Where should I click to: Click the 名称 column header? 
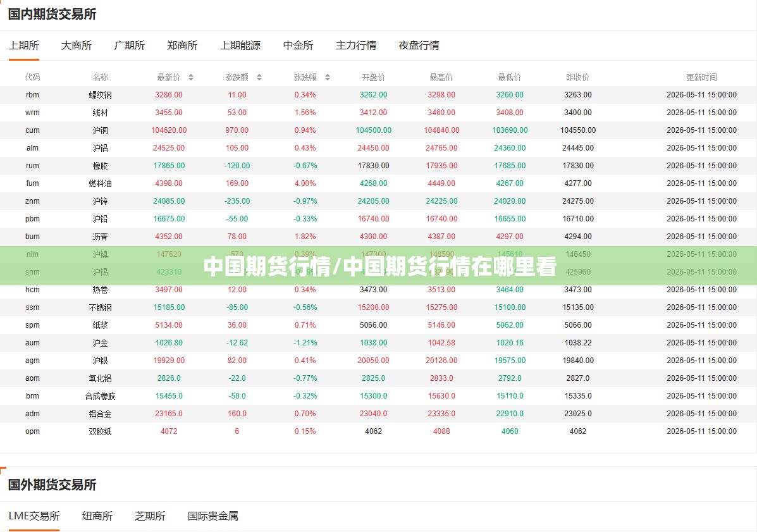[101, 77]
